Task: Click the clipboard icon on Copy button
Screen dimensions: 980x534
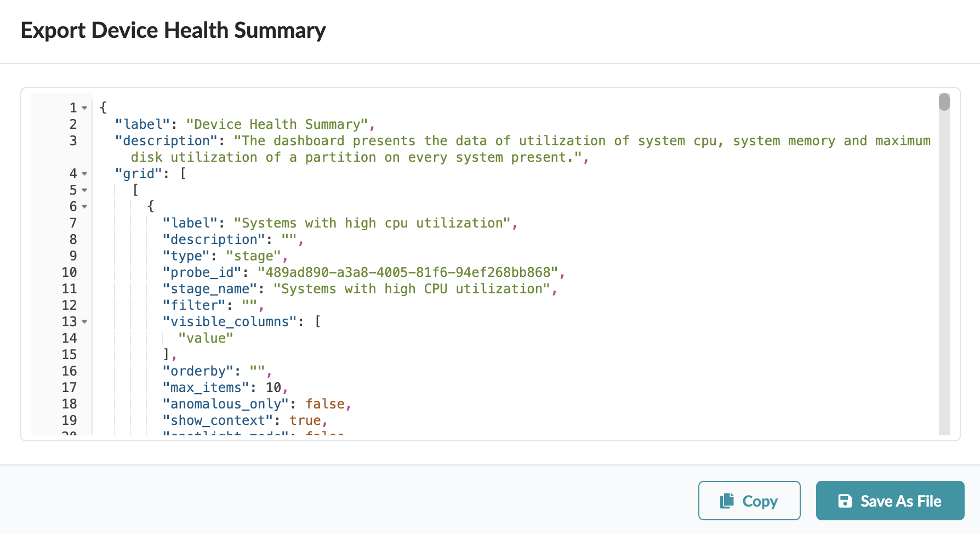Action: click(727, 501)
